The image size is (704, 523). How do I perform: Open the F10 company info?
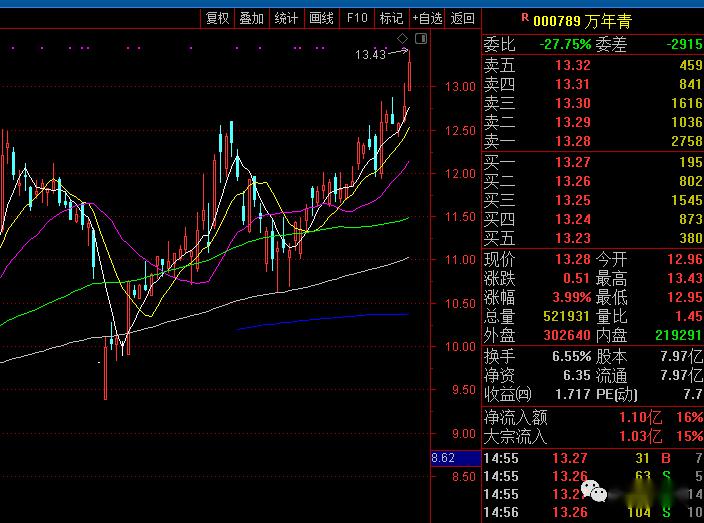click(x=357, y=18)
